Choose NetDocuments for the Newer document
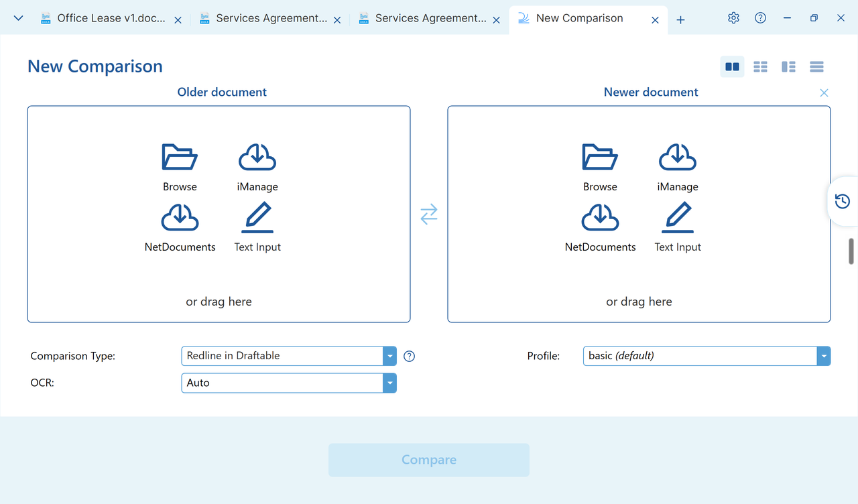858x504 pixels. (x=600, y=227)
